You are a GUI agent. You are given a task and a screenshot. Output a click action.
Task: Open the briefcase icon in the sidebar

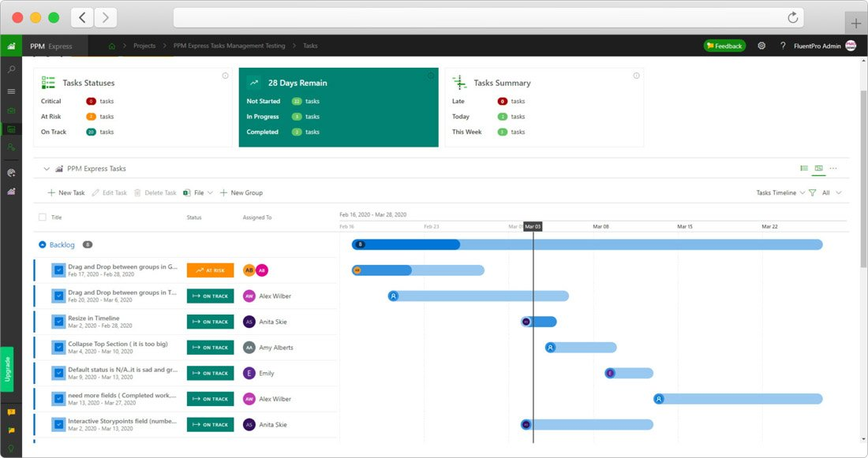(x=11, y=110)
